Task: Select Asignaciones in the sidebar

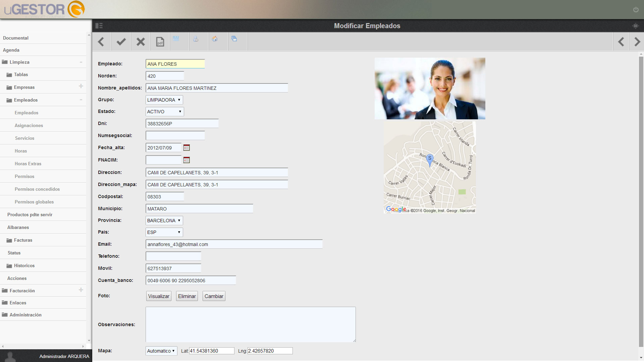Action: click(x=29, y=125)
